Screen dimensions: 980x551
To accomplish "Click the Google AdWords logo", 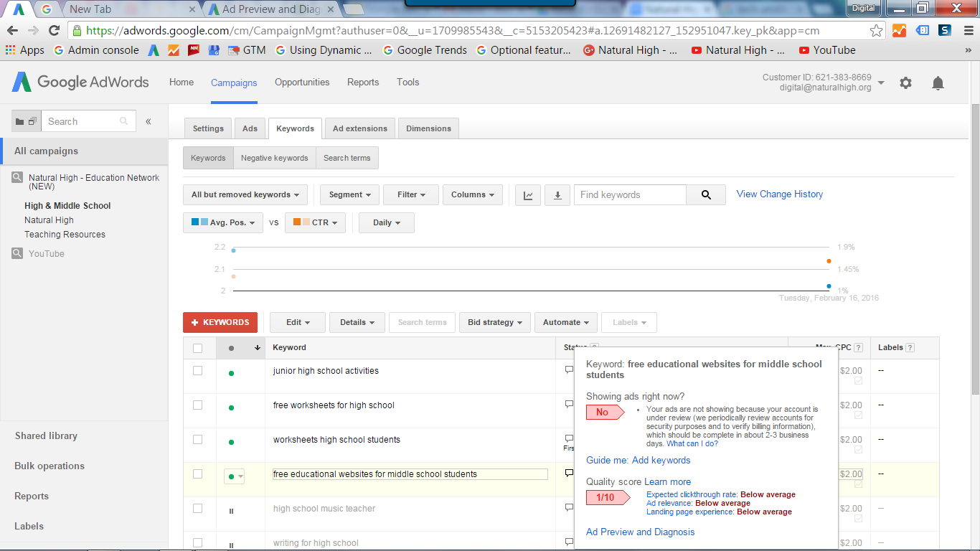I will (x=80, y=82).
